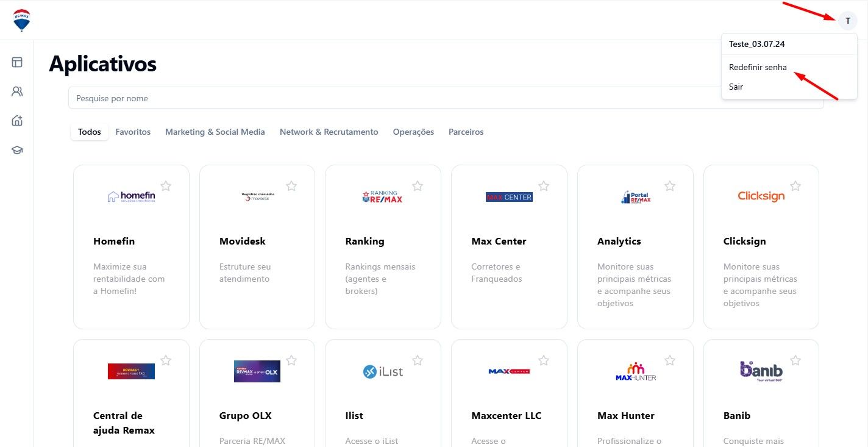Click the Teste_03.07.24 username entry
This screenshot has height=447, width=868.
coord(757,44)
